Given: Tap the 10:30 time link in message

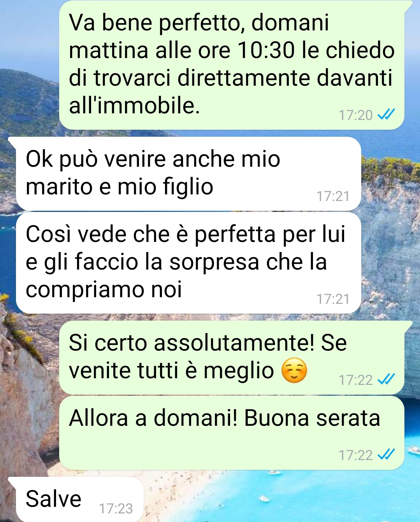Looking at the screenshot, I should click(265, 50).
